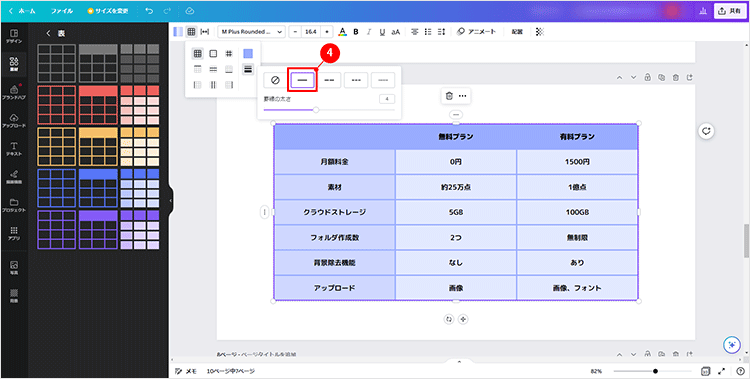This screenshot has width=750, height=379.
Task: Click the bulleted list icon
Action: coord(428,32)
